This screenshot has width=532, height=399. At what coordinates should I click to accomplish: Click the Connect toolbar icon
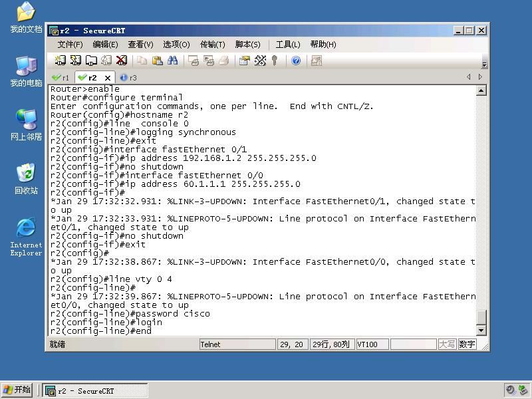(61, 61)
